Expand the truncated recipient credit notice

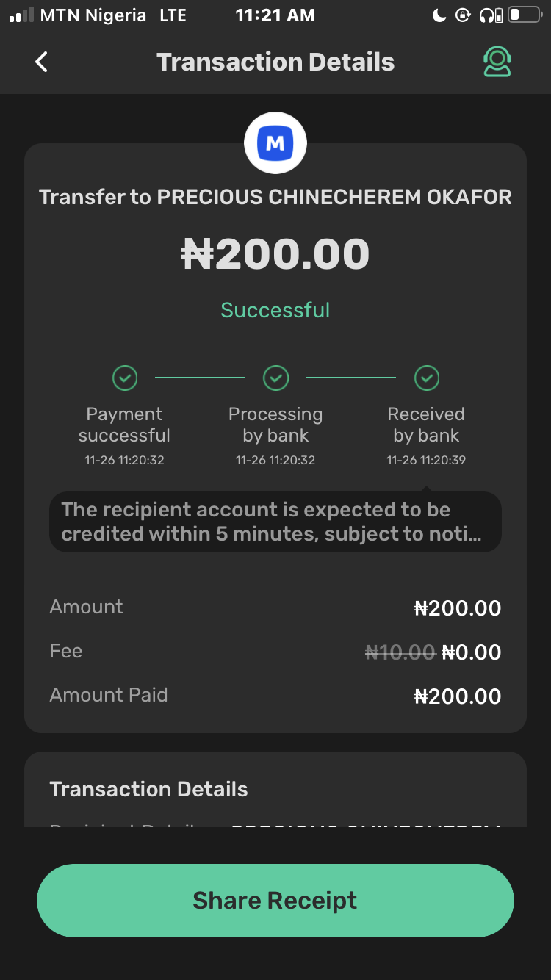tap(275, 522)
